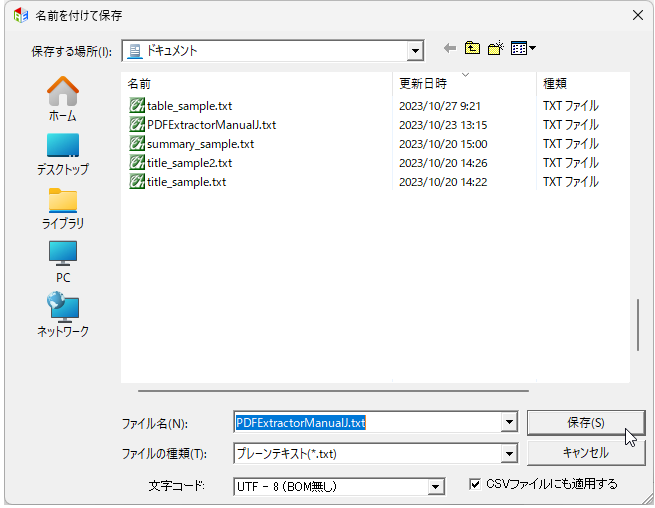655x508 pixels.
Task: Click the キャンセル button
Action: [586, 453]
